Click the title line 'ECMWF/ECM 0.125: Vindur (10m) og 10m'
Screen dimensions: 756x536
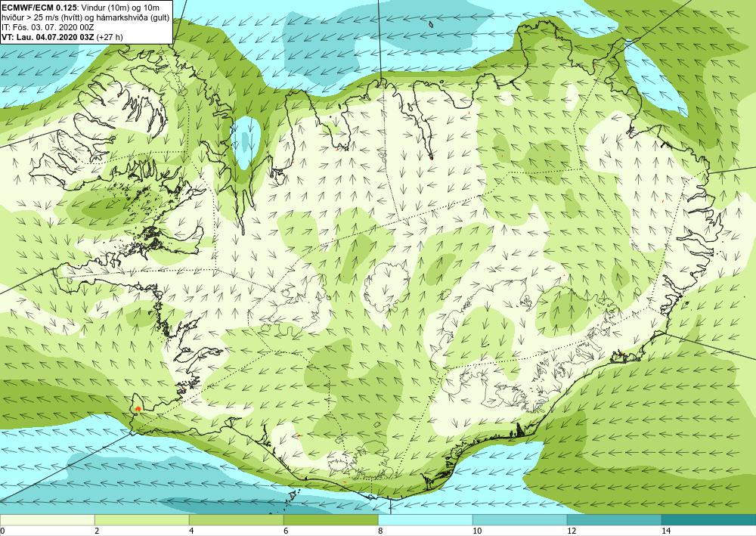(81, 8)
